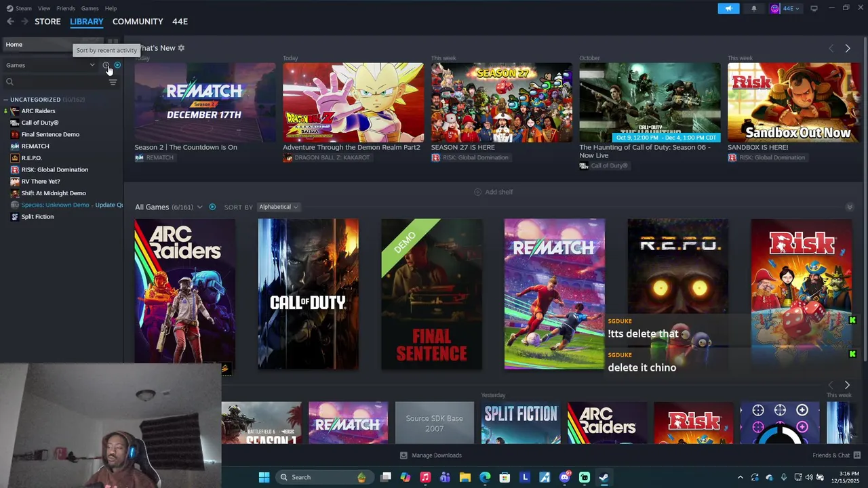Viewport: 868px width, 488px height.
Task: Open the Games filter dropdown
Action: click(x=51, y=65)
